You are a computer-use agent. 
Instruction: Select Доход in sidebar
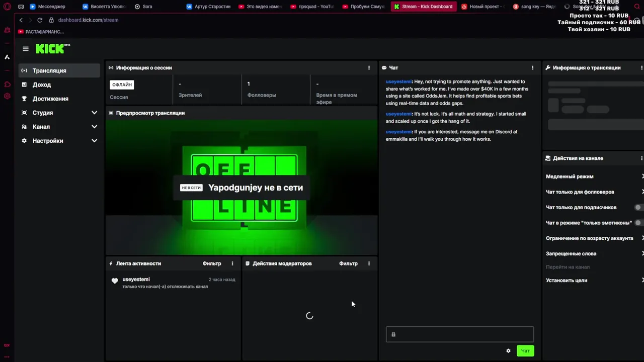point(59,85)
